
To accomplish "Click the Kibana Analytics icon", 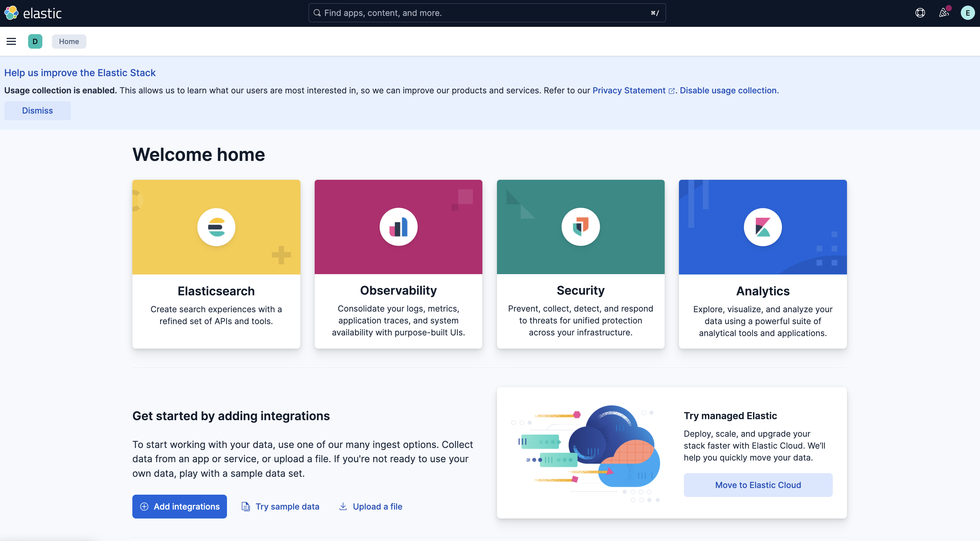I will [763, 227].
